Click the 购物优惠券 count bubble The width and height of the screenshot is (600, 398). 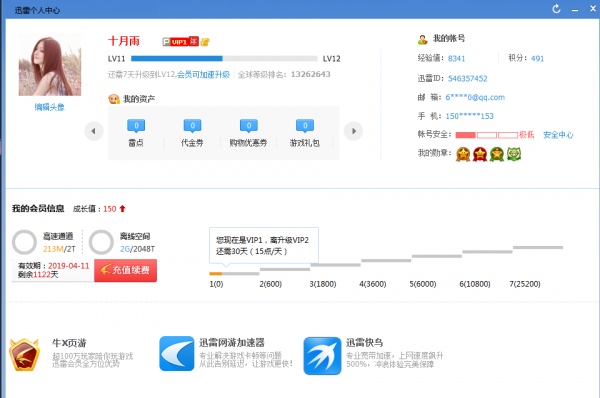249,126
